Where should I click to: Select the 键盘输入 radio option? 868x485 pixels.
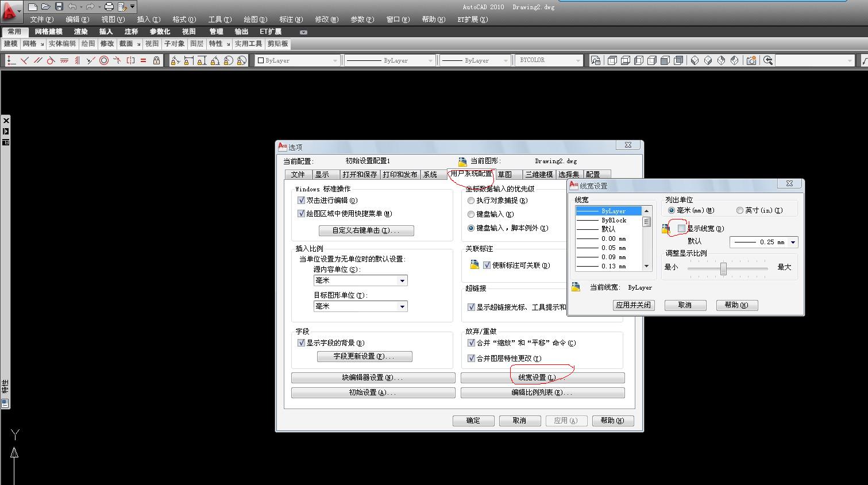pyautogui.click(x=471, y=214)
